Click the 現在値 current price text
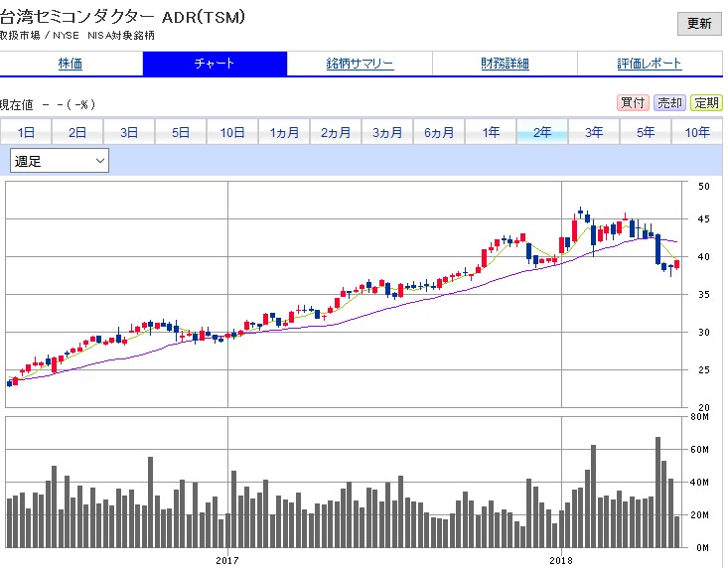Viewport: 728px width, 568px height. pos(17,105)
